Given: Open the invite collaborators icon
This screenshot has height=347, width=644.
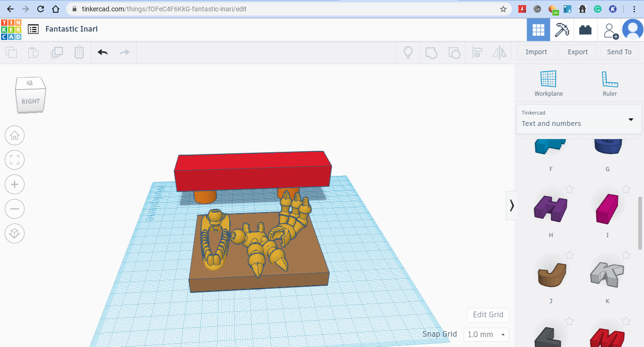Looking at the screenshot, I should tap(610, 29).
